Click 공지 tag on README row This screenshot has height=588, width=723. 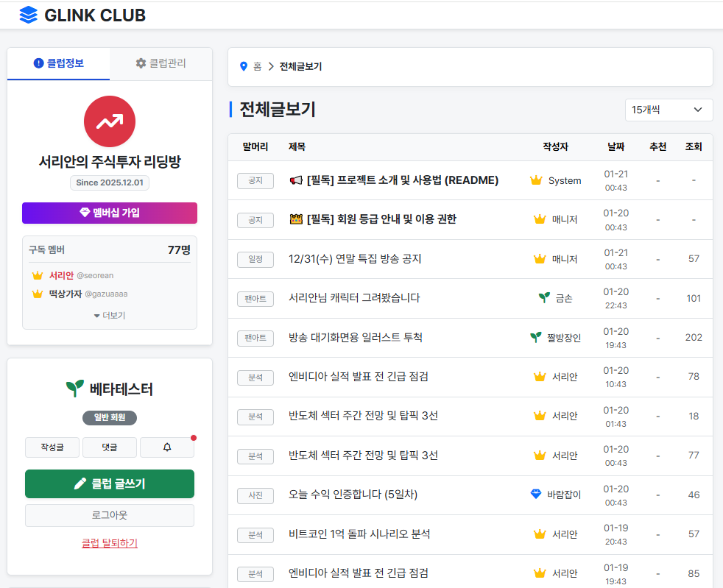pyautogui.click(x=255, y=180)
